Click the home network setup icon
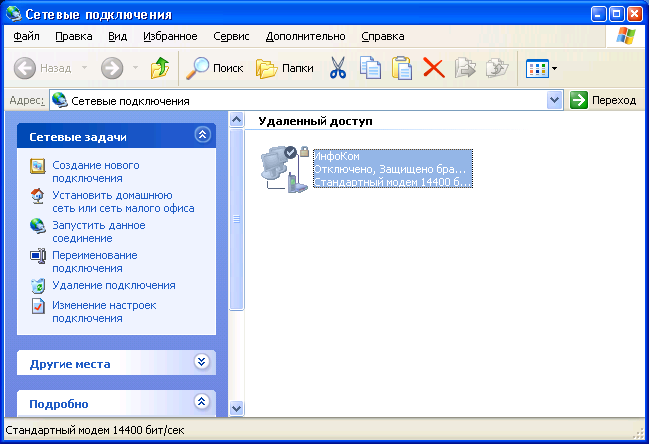Screen dimensions: 649x444 point(38,196)
